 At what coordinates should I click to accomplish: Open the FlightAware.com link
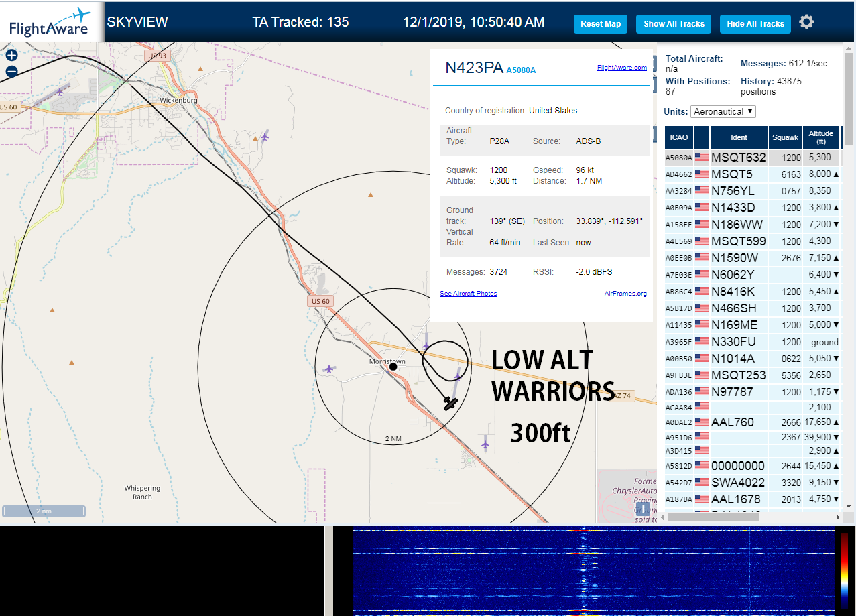tap(621, 67)
